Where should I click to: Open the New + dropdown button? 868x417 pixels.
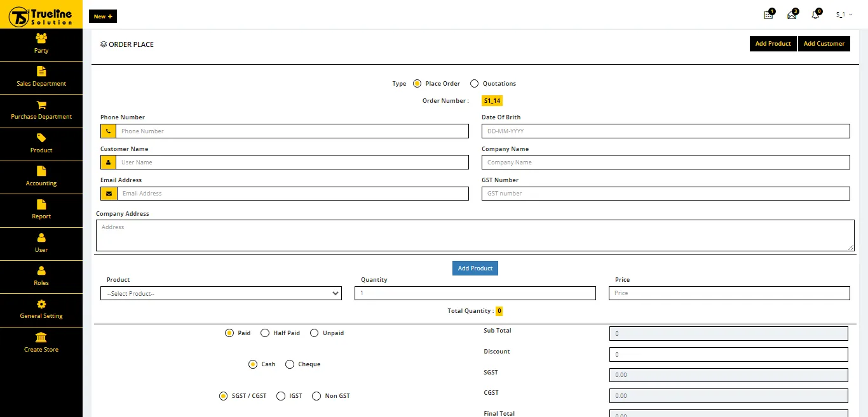[103, 17]
